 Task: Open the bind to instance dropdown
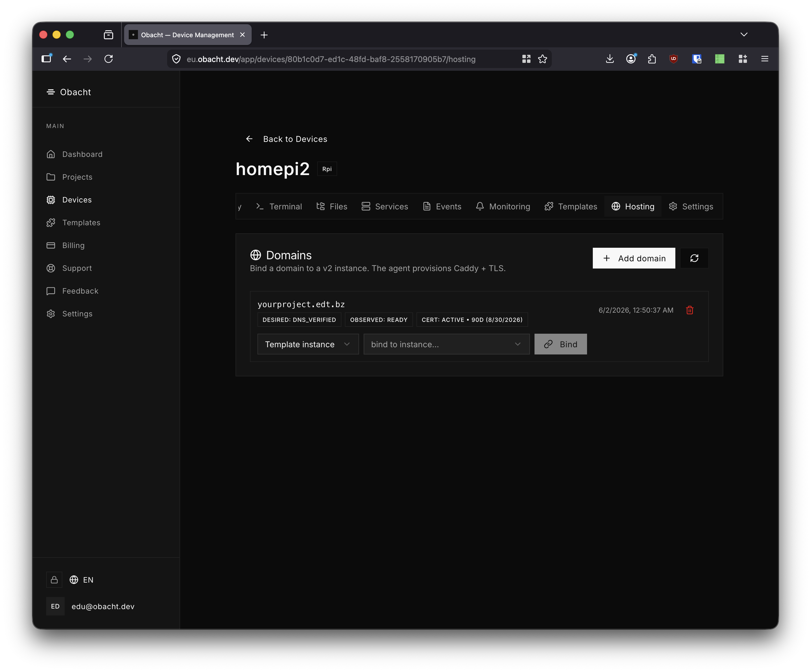coord(446,344)
